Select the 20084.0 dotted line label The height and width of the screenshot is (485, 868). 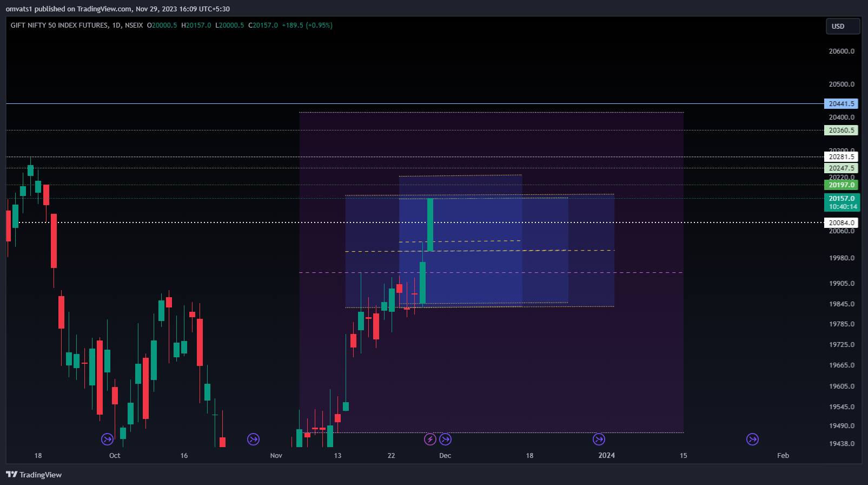tap(842, 222)
